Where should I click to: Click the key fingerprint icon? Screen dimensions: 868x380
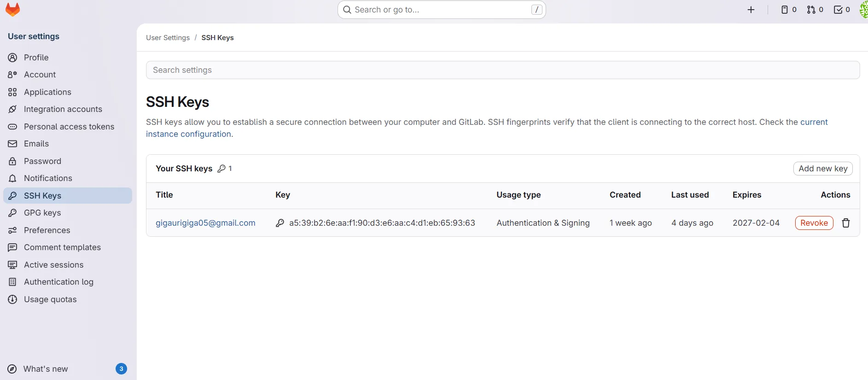pos(280,223)
